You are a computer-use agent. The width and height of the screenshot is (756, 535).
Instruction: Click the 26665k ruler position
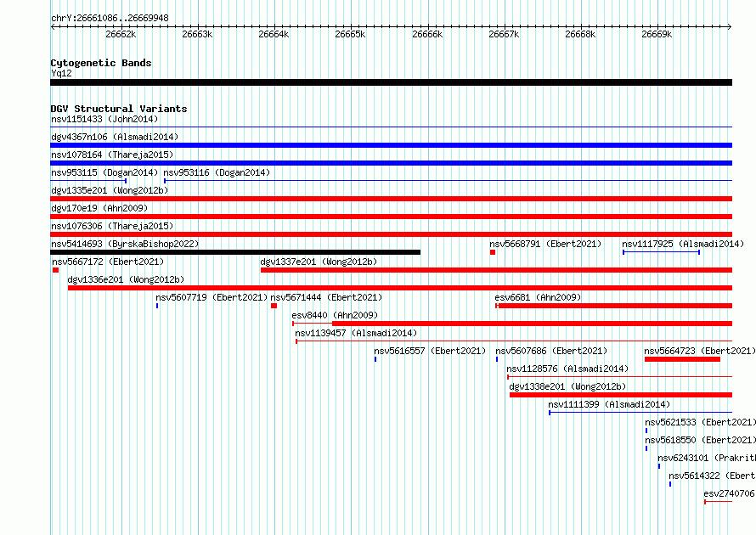[x=350, y=34]
